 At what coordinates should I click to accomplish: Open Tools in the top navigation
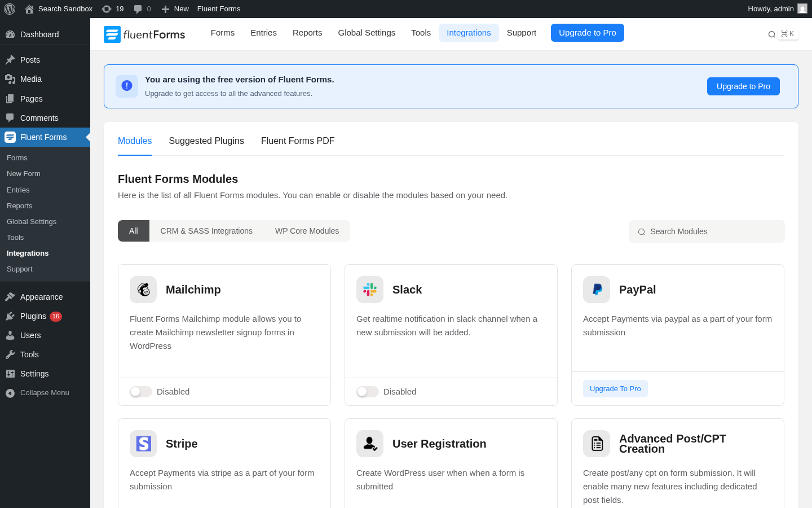pos(421,33)
